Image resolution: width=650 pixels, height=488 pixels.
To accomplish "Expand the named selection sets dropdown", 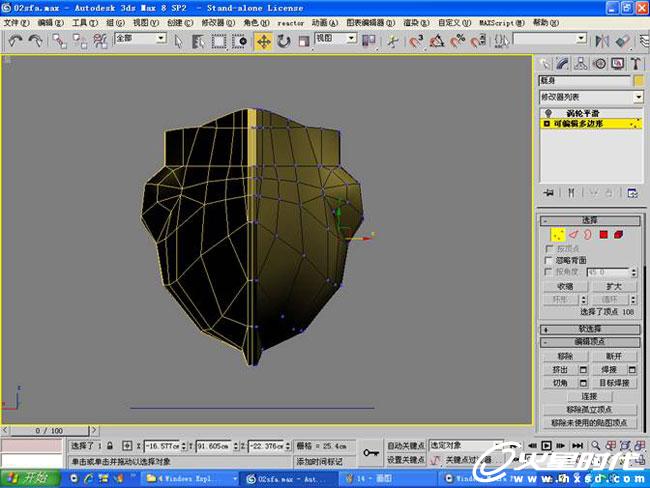I will 581,39.
